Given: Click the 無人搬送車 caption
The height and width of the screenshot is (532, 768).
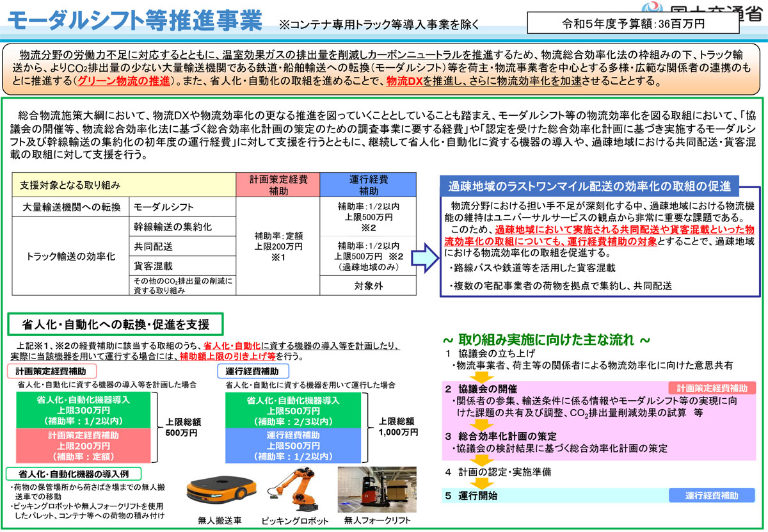Looking at the screenshot, I should tap(220, 520).
